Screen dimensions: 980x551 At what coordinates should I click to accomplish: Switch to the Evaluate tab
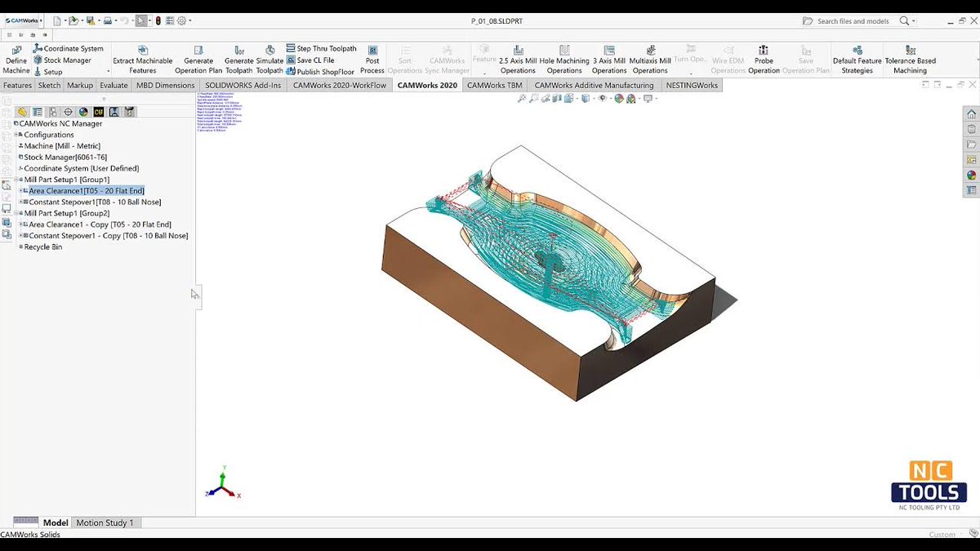coord(114,85)
